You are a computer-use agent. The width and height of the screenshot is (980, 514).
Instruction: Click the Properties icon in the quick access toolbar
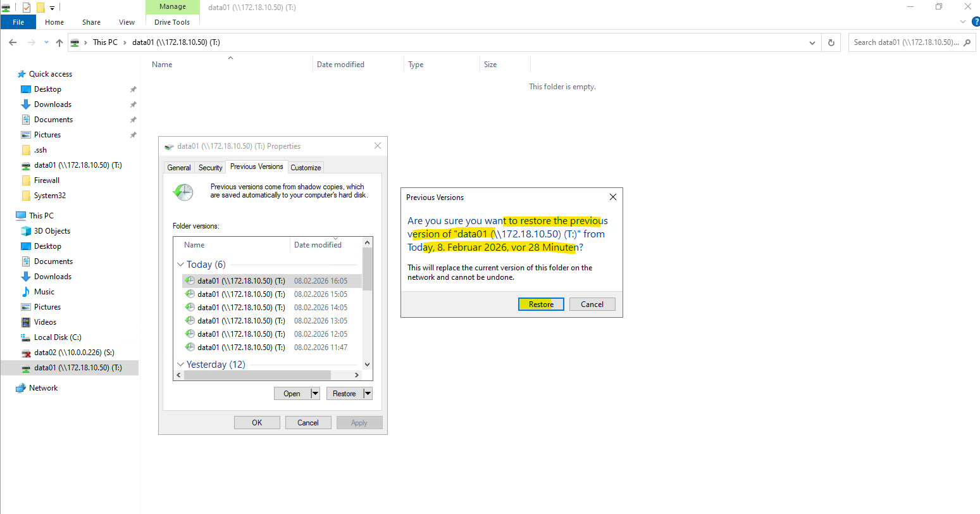[27, 8]
